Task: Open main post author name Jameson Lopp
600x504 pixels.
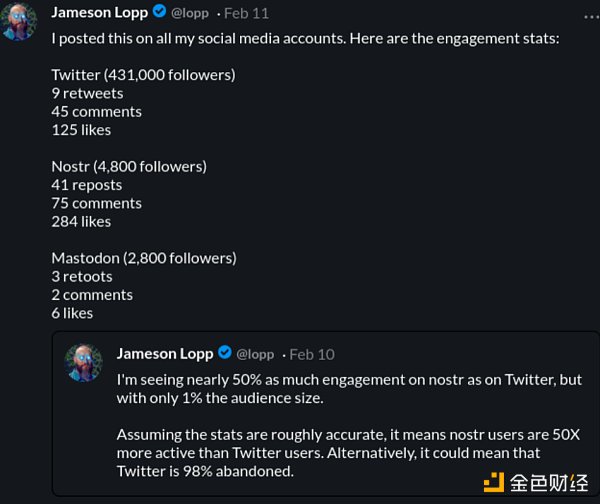Action: [99, 13]
